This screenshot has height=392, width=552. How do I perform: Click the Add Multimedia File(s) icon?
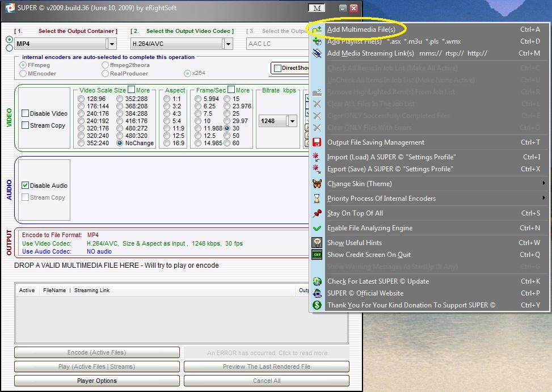[x=317, y=29]
